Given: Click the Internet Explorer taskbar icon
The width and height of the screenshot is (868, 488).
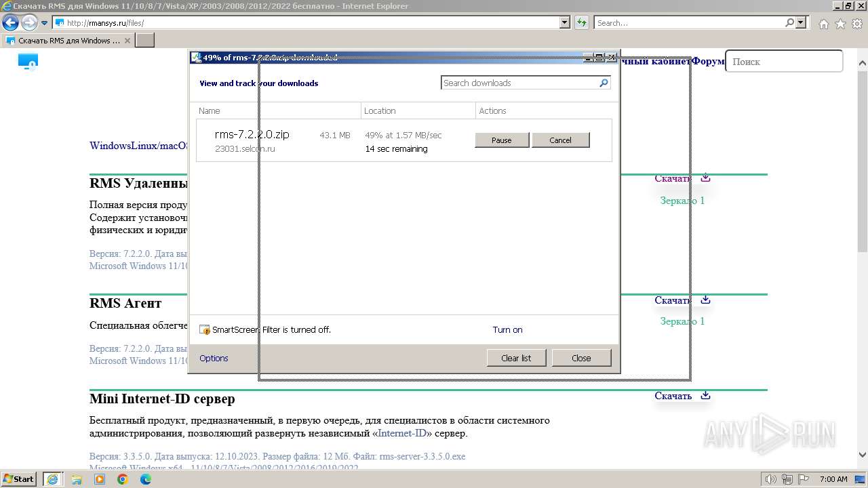Looking at the screenshot, I should tap(53, 479).
